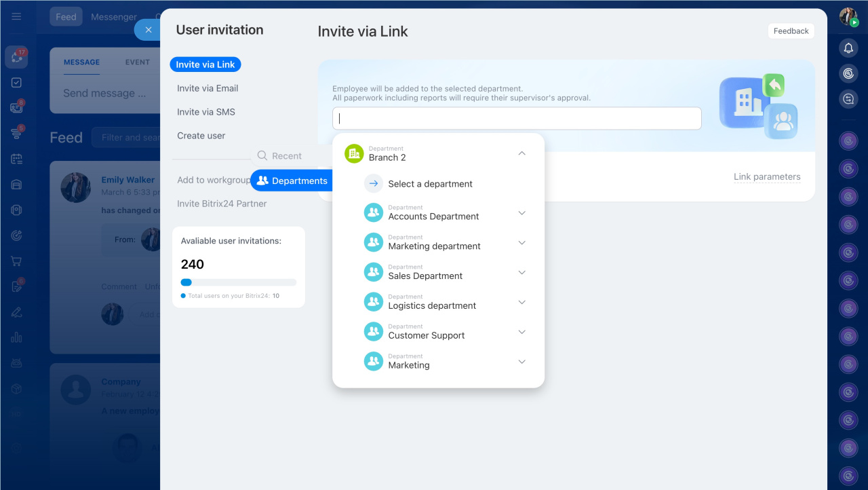Switch to the Recent tab

tap(279, 156)
